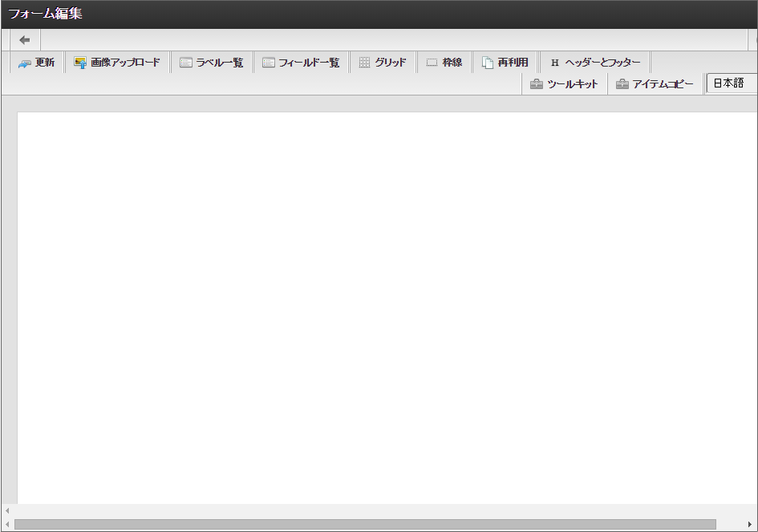The image size is (758, 532).
Task: Click the アイテムコピー item copy icon
Action: tap(655, 83)
